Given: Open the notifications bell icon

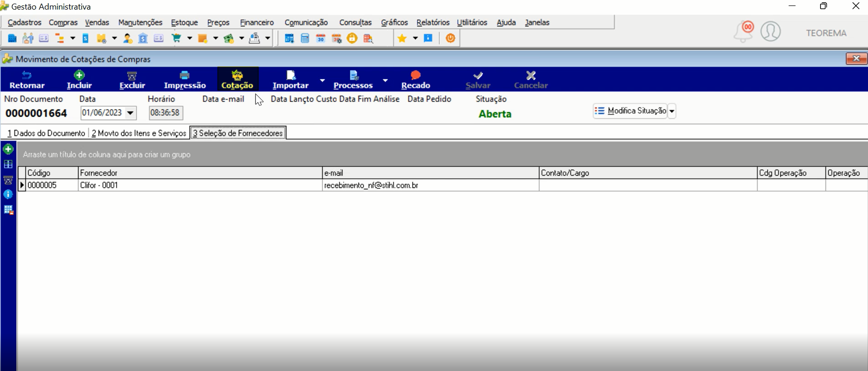Looking at the screenshot, I should click(x=743, y=32).
